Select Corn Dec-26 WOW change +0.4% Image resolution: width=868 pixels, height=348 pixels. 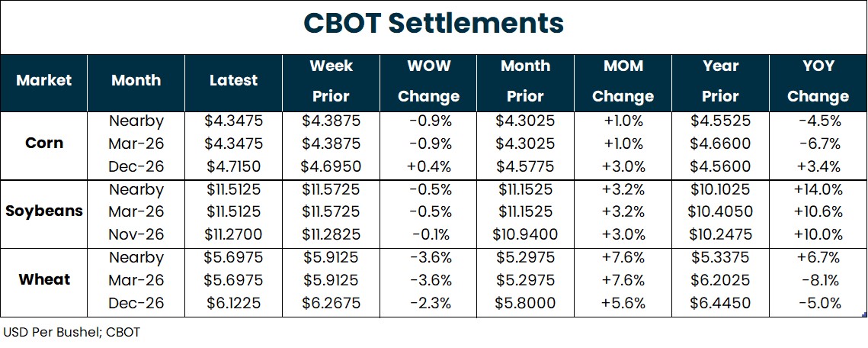428,166
